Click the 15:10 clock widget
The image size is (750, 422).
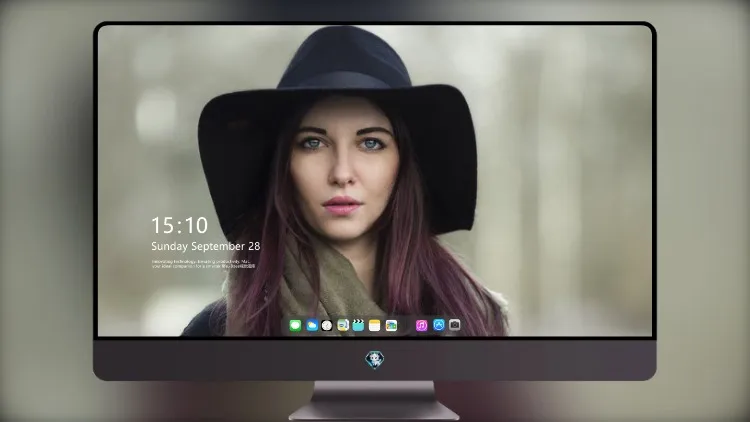180,225
